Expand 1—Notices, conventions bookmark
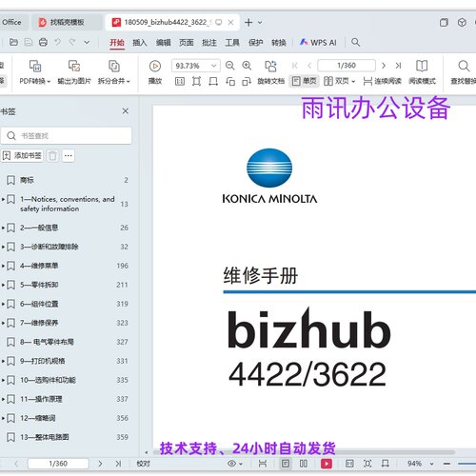 click(3, 199)
